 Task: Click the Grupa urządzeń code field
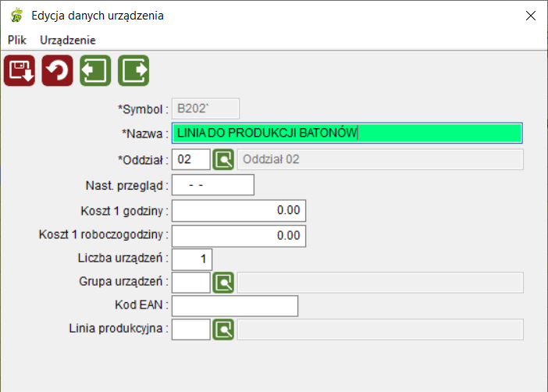click(191, 283)
